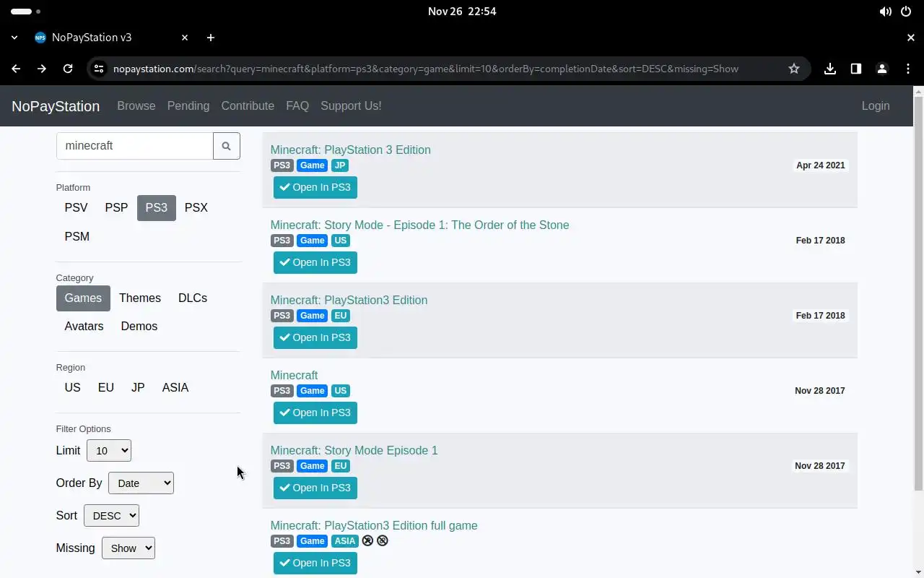
Task: Reload the current page
Action: tap(68, 69)
